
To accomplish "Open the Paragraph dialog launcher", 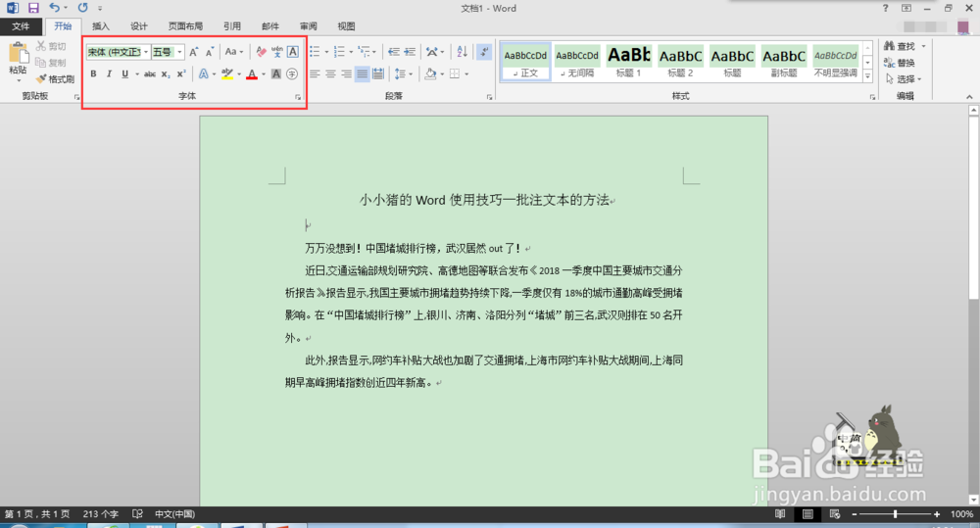I will [489, 97].
